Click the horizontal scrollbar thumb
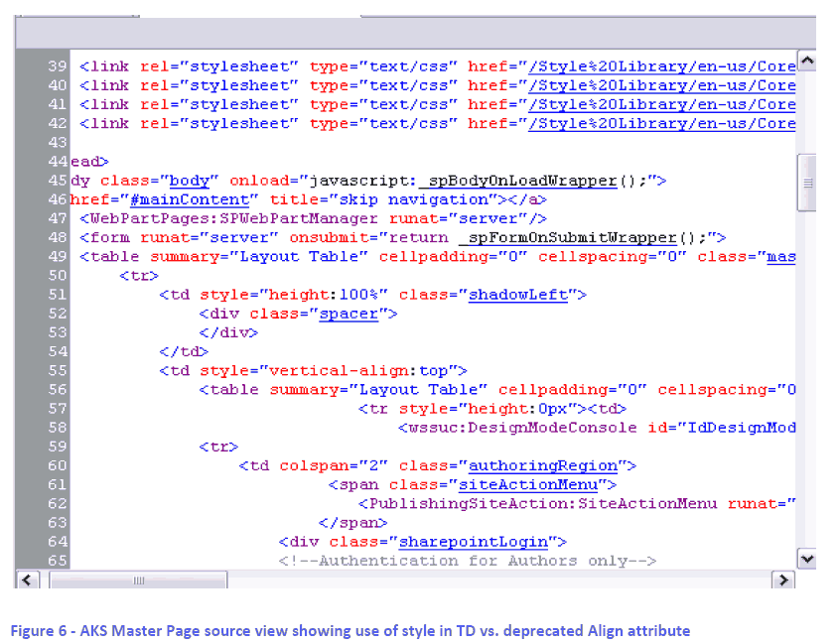839x644 pixels. tap(138, 580)
